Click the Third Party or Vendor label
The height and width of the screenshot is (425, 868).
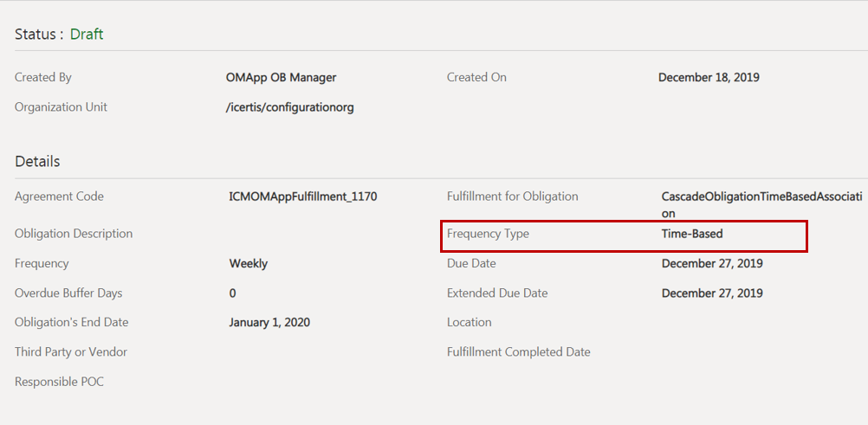pos(71,352)
